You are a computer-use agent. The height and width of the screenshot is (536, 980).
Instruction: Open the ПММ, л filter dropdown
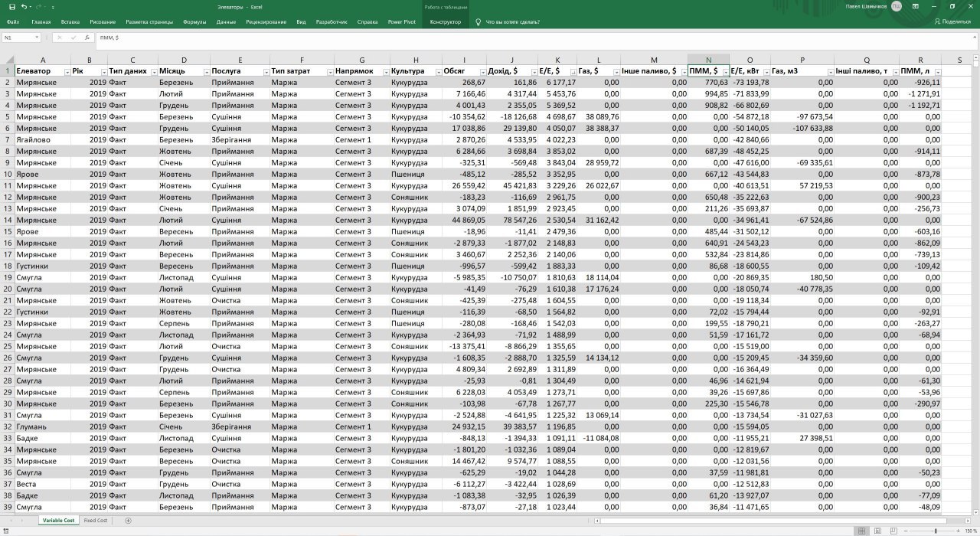coord(938,71)
